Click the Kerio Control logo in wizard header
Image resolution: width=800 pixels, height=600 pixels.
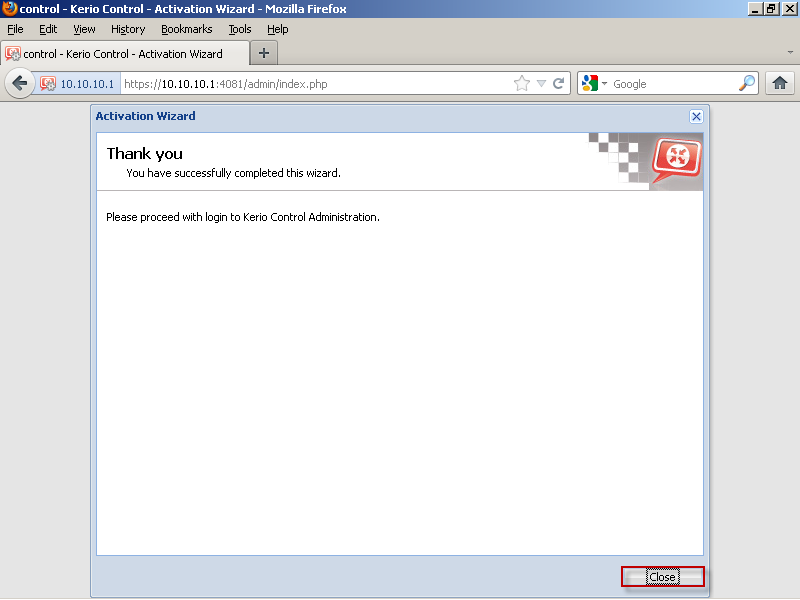tap(677, 160)
